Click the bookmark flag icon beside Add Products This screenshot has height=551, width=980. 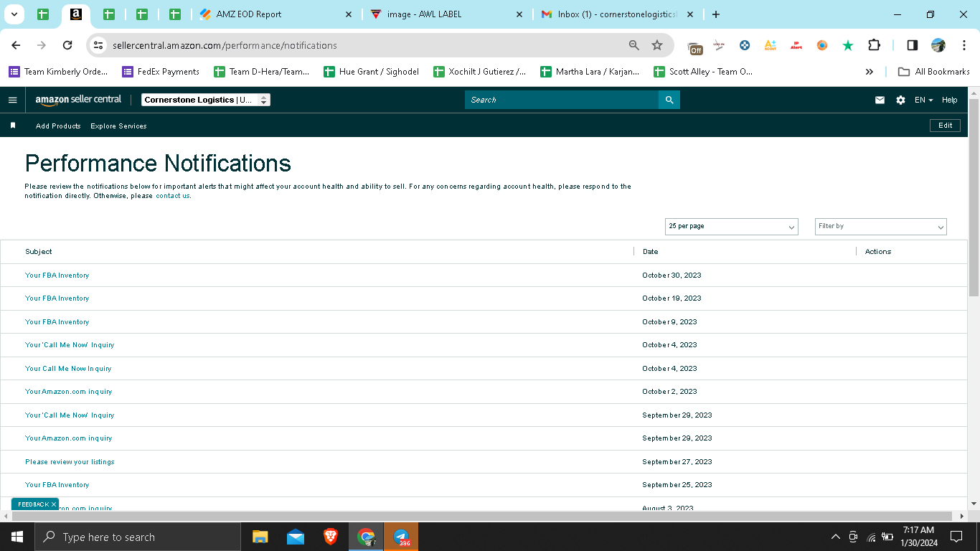[x=13, y=126]
